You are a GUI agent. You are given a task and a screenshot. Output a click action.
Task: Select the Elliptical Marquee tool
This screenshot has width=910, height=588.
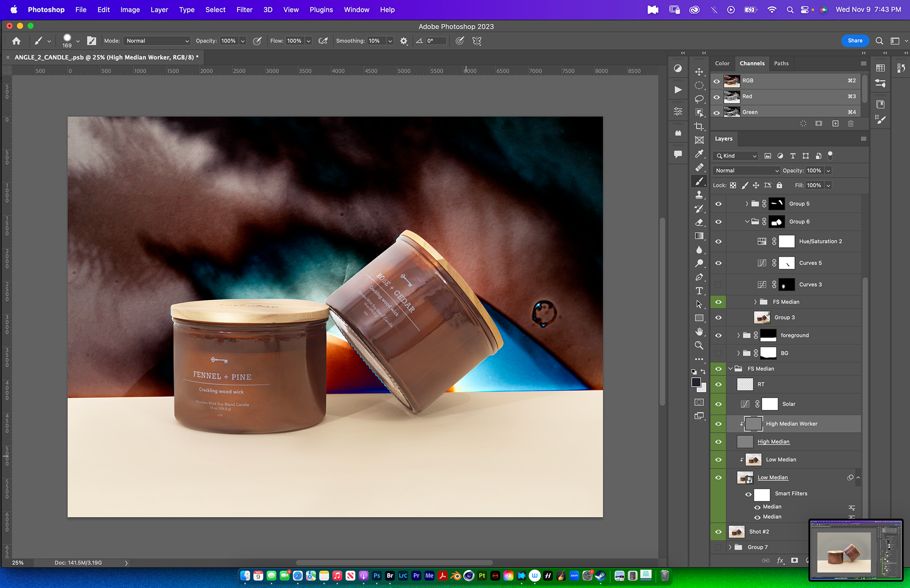coord(699,85)
